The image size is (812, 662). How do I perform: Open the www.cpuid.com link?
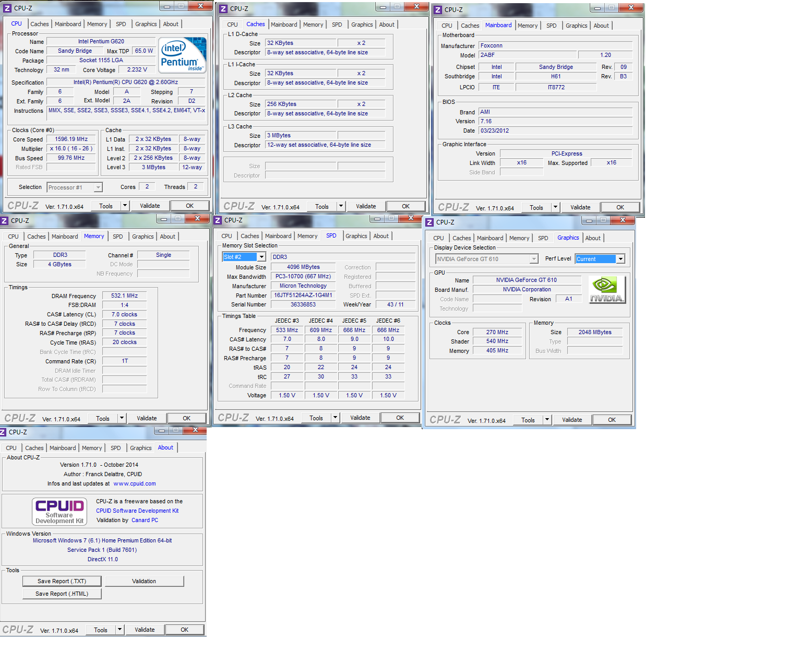(135, 483)
